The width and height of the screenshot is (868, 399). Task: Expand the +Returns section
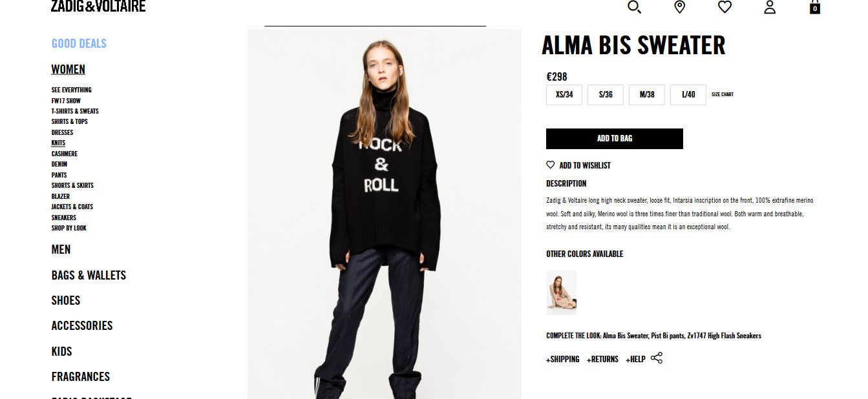602,359
